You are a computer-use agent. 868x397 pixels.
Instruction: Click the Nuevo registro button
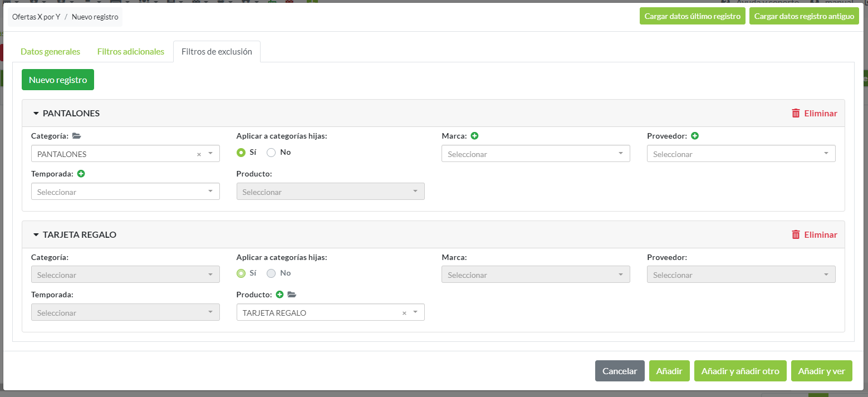58,80
